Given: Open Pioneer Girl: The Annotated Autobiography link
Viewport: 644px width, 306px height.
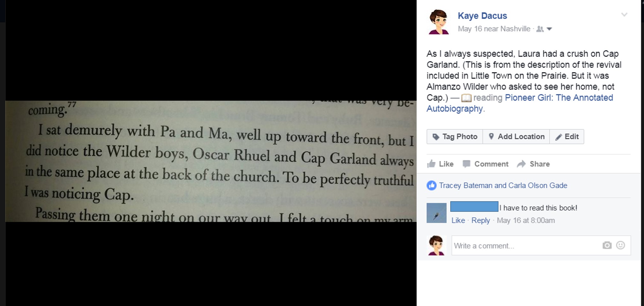Looking at the screenshot, I should [x=520, y=103].
